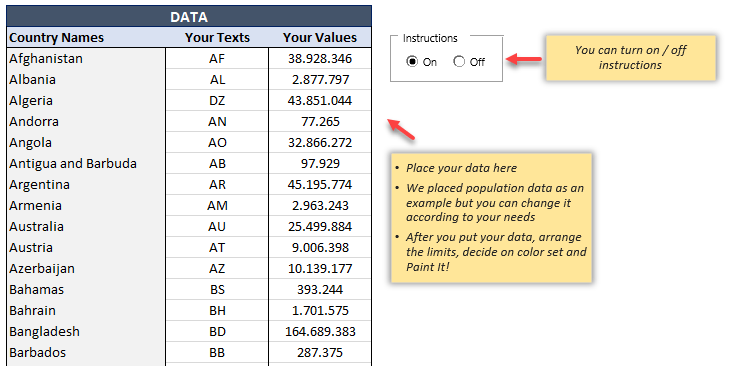Click the DATA title header
Viewport: 742px width, 366px height.
pos(189,17)
